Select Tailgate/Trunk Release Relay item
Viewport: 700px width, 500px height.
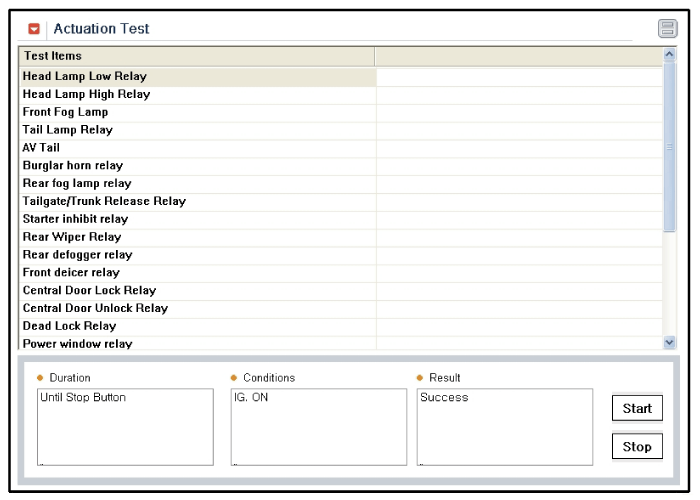[x=198, y=202]
